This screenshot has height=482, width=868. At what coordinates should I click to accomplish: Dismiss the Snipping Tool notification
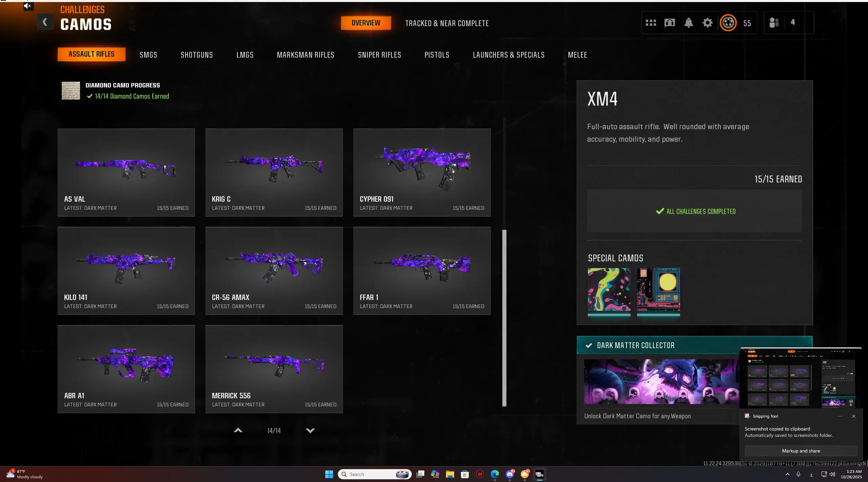pyautogui.click(x=853, y=416)
